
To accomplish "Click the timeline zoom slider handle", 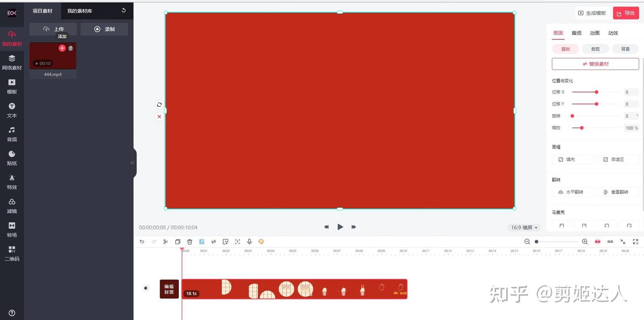I will (x=537, y=242).
